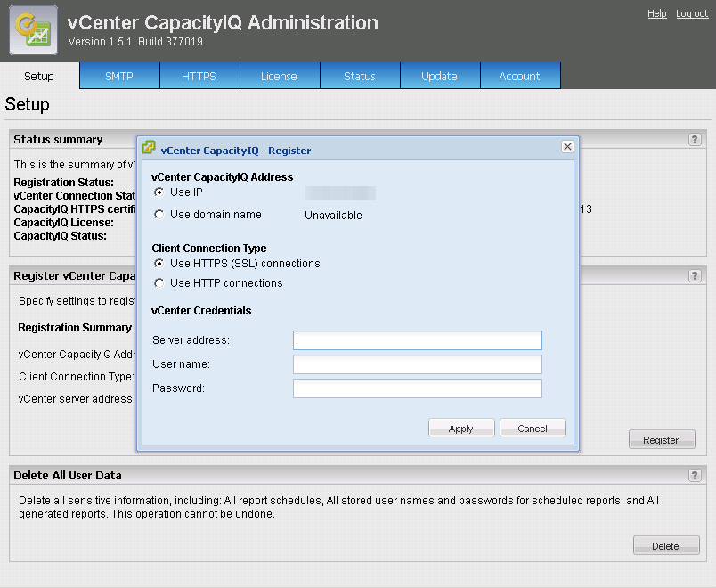Switch to the Setup tab

39,76
